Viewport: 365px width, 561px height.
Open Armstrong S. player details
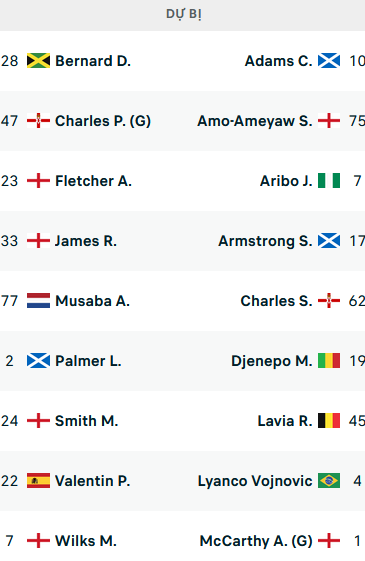pyautogui.click(x=265, y=241)
